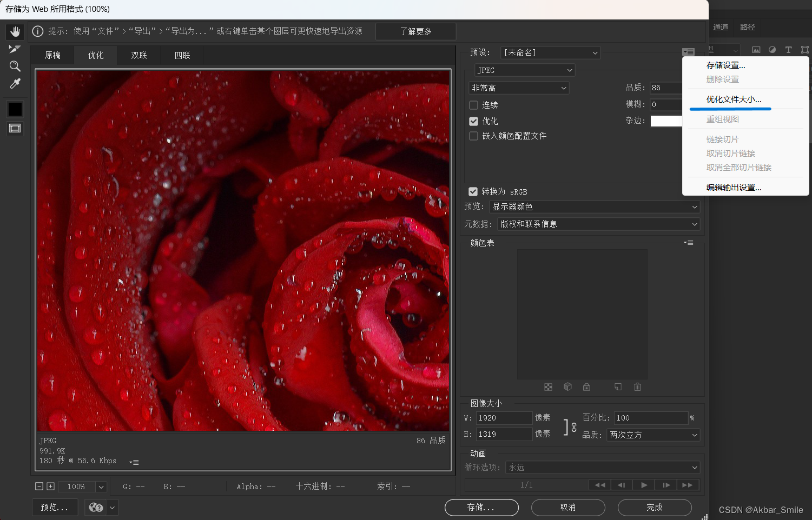This screenshot has width=812, height=520.
Task: Click the zoom out minus icon
Action: click(x=39, y=486)
